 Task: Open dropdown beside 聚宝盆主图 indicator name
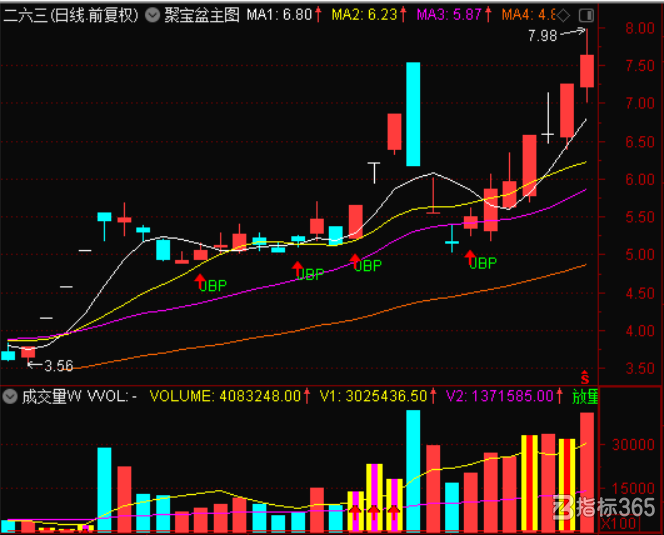click(152, 16)
